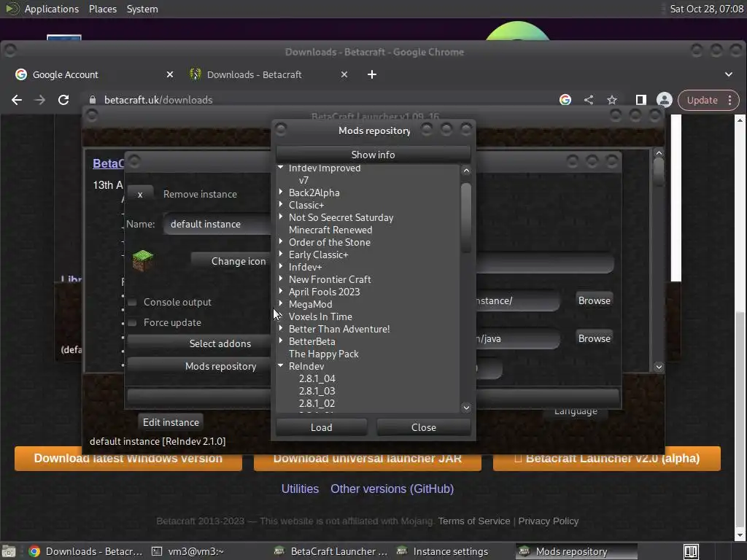Open Other versions (GitHub) link
The height and width of the screenshot is (560, 747).
click(x=392, y=489)
